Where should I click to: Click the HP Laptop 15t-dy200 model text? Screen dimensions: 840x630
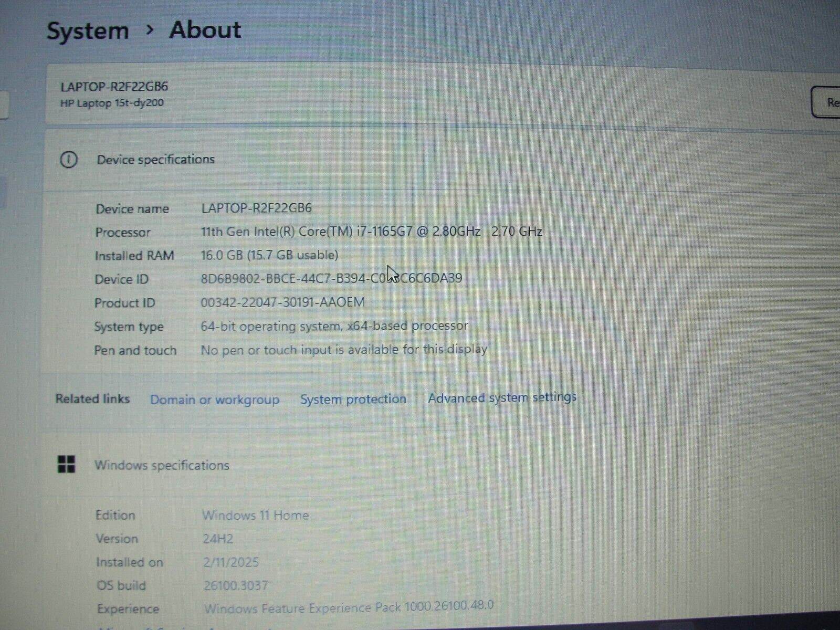[112, 103]
